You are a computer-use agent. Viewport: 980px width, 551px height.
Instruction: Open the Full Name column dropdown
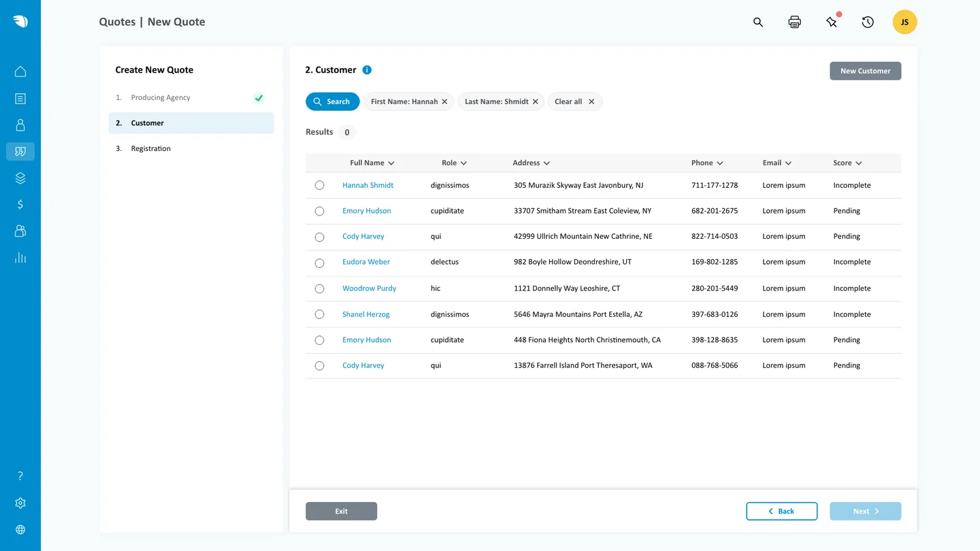(x=391, y=163)
